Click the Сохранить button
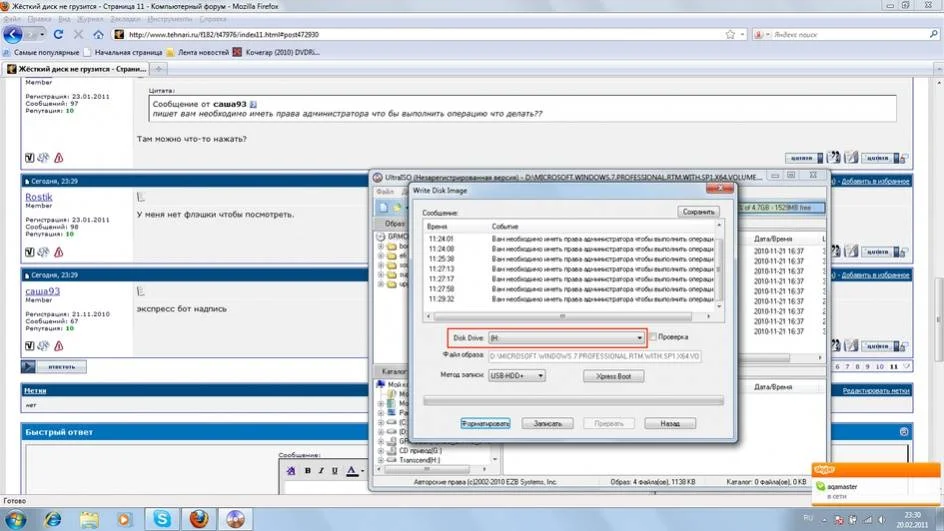 tap(698, 212)
